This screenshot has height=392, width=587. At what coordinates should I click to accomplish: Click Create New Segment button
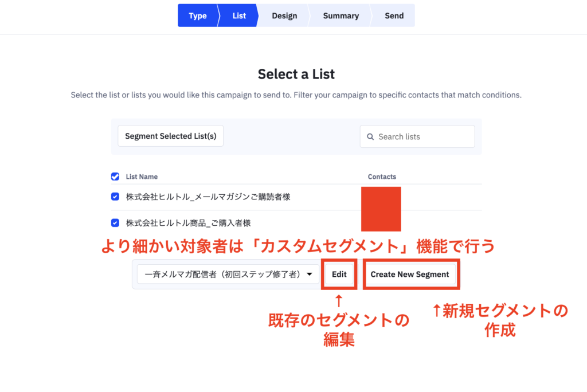tap(410, 275)
